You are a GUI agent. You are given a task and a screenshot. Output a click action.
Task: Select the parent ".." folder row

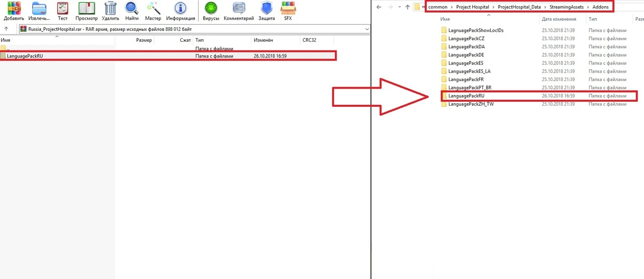point(168,49)
